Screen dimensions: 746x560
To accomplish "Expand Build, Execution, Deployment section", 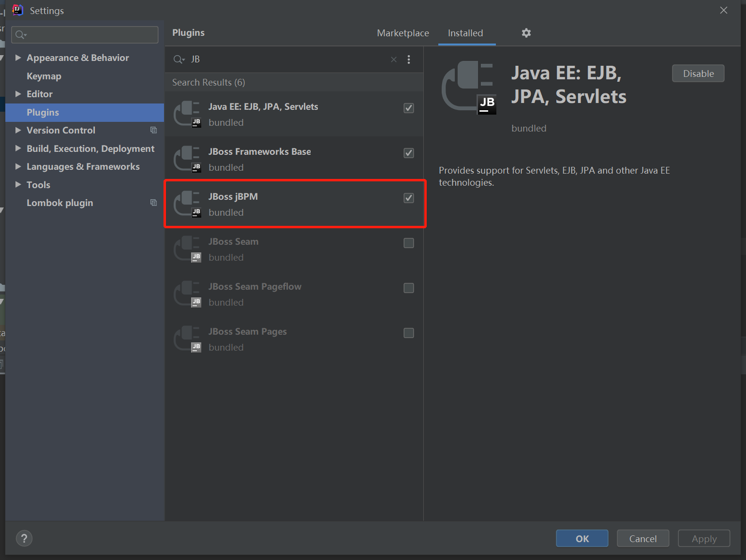I will [x=18, y=148].
